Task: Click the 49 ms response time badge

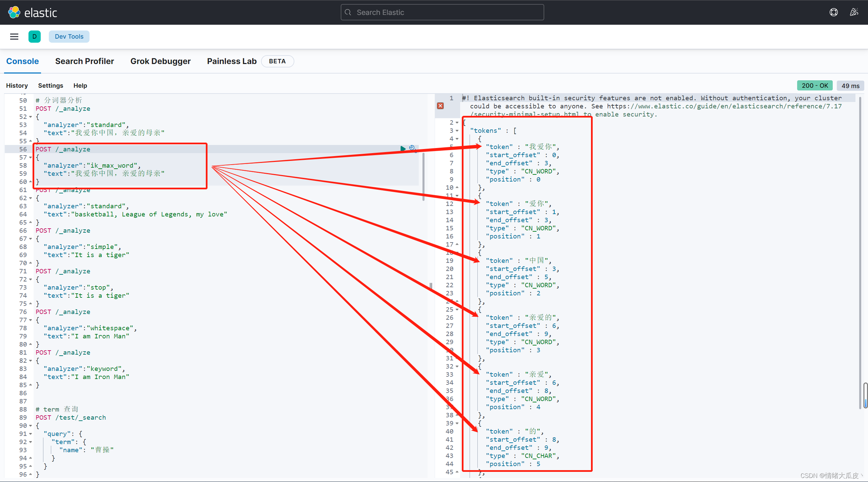Action: coord(850,86)
